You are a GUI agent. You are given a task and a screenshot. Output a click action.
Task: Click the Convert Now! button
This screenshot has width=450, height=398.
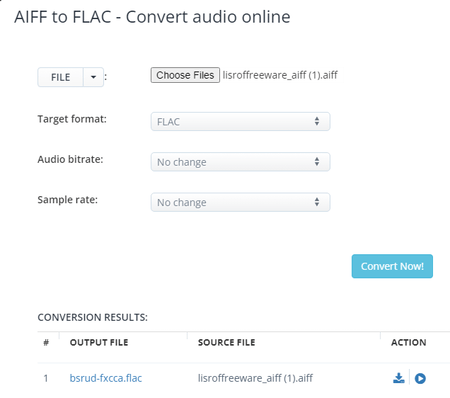pyautogui.click(x=392, y=266)
